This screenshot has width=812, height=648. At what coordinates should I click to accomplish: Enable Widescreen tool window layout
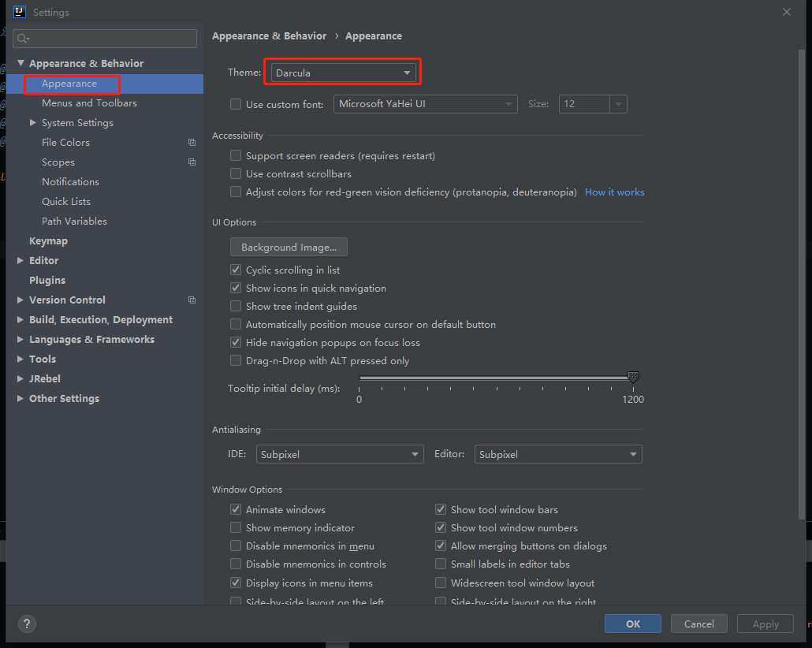pyautogui.click(x=441, y=583)
